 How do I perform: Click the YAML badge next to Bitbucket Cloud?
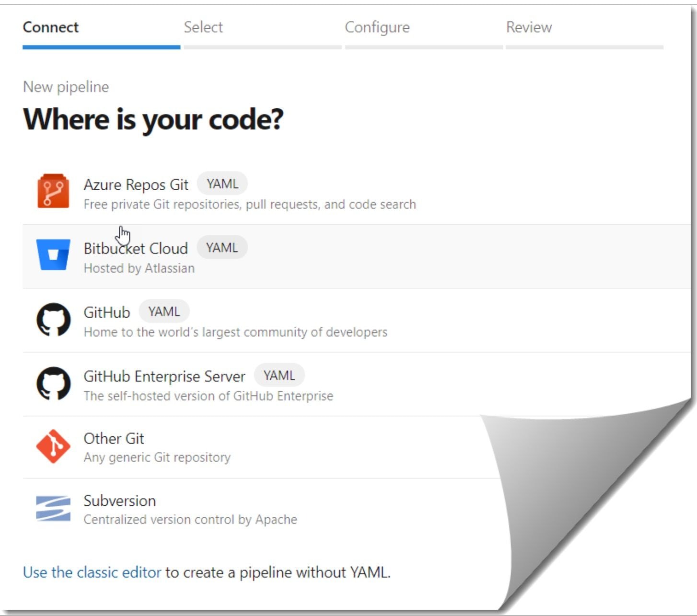coord(222,247)
